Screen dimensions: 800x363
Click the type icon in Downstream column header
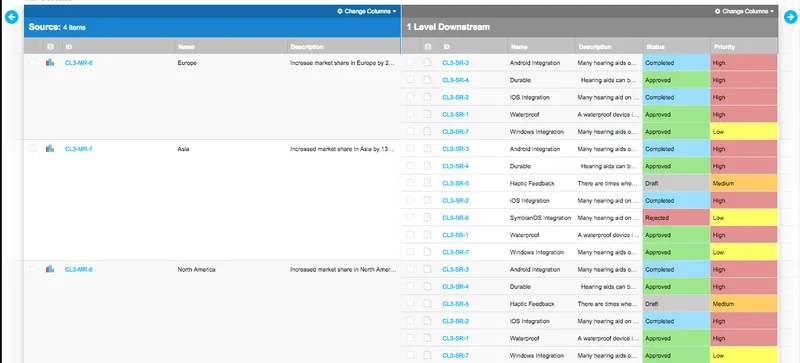click(x=428, y=46)
